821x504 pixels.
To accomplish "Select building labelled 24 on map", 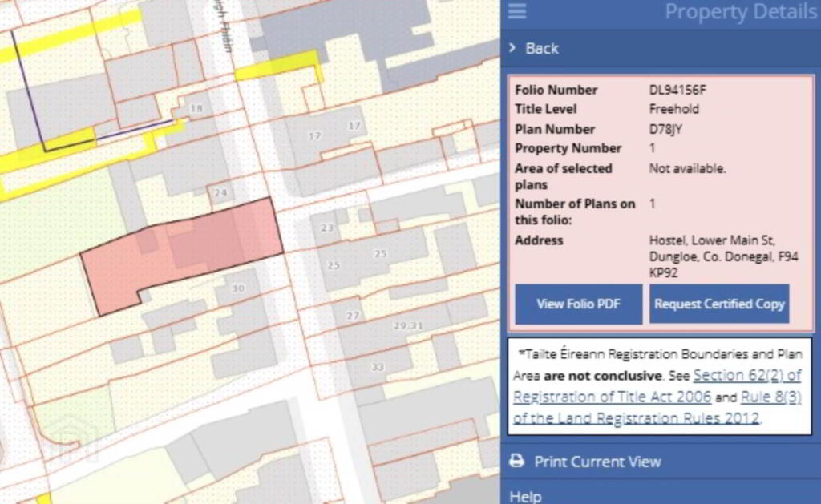I will tap(220, 192).
